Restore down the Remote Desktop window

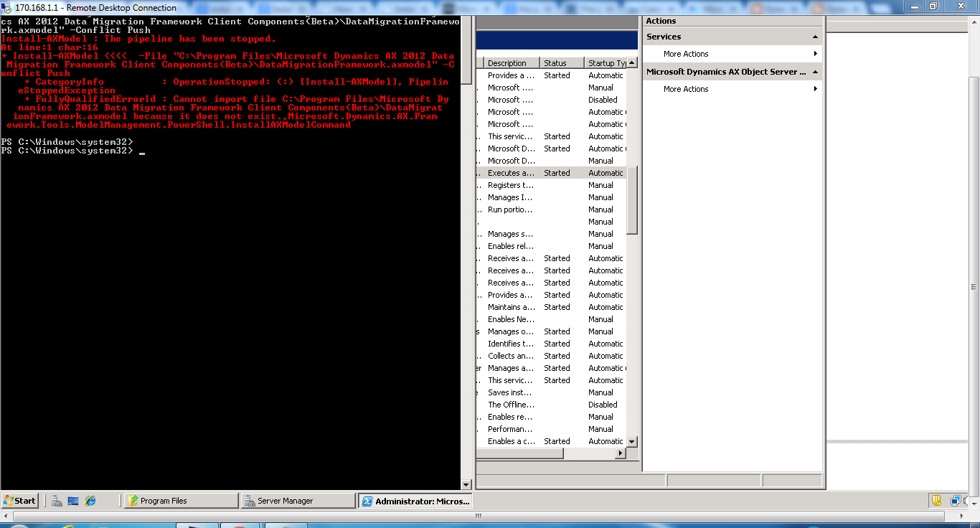point(933,6)
